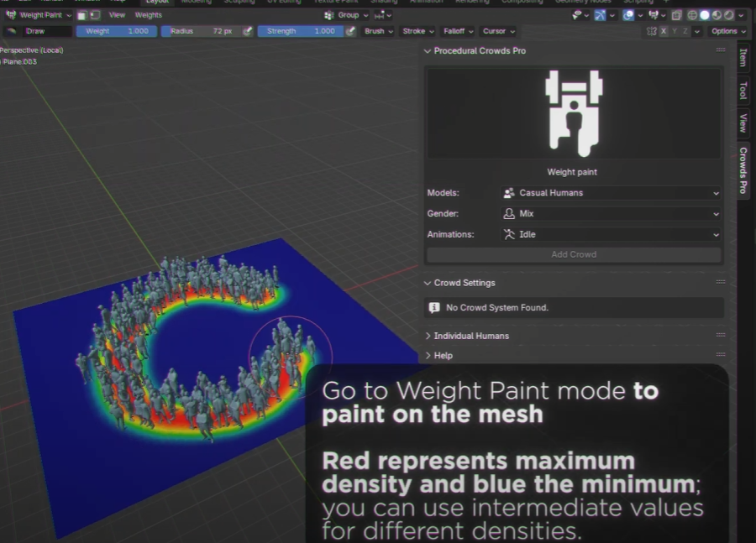Toggle X axis symmetry

coord(664,31)
